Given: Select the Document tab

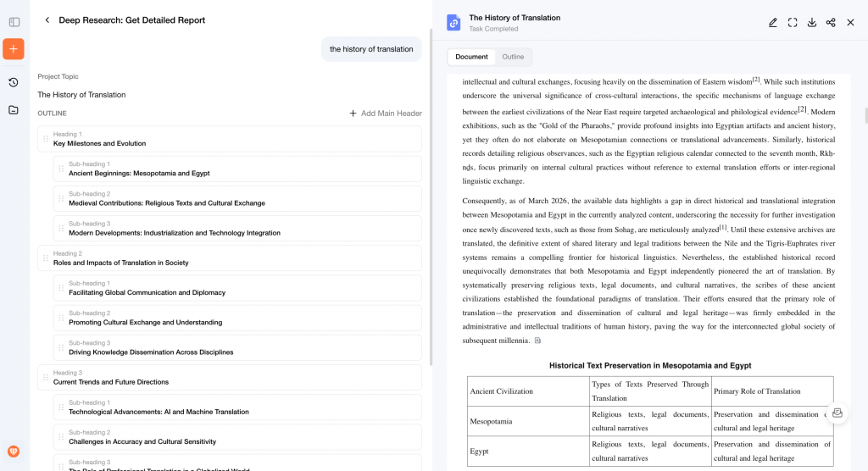Looking at the screenshot, I should tap(471, 57).
